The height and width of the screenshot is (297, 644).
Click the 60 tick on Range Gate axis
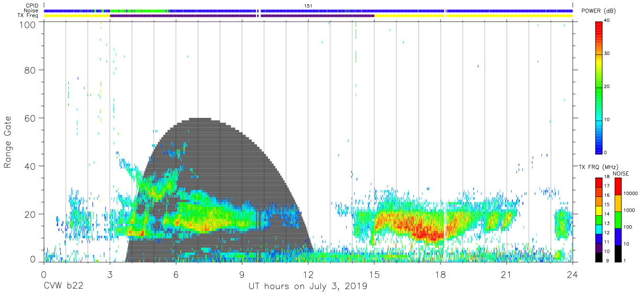[30, 118]
